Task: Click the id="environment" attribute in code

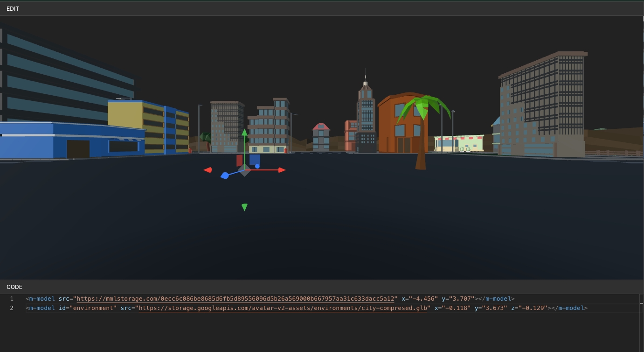Action: (x=87, y=308)
